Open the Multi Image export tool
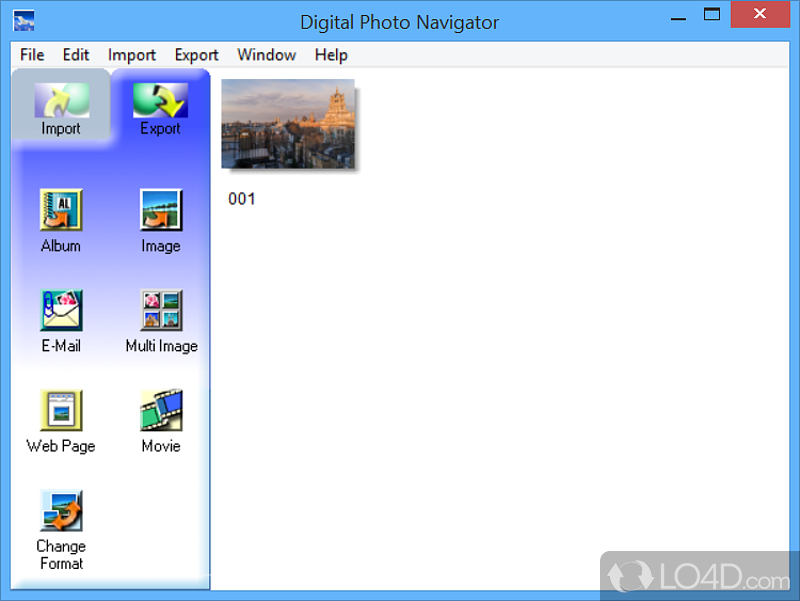Screen dimensions: 800x601 (x=161, y=311)
